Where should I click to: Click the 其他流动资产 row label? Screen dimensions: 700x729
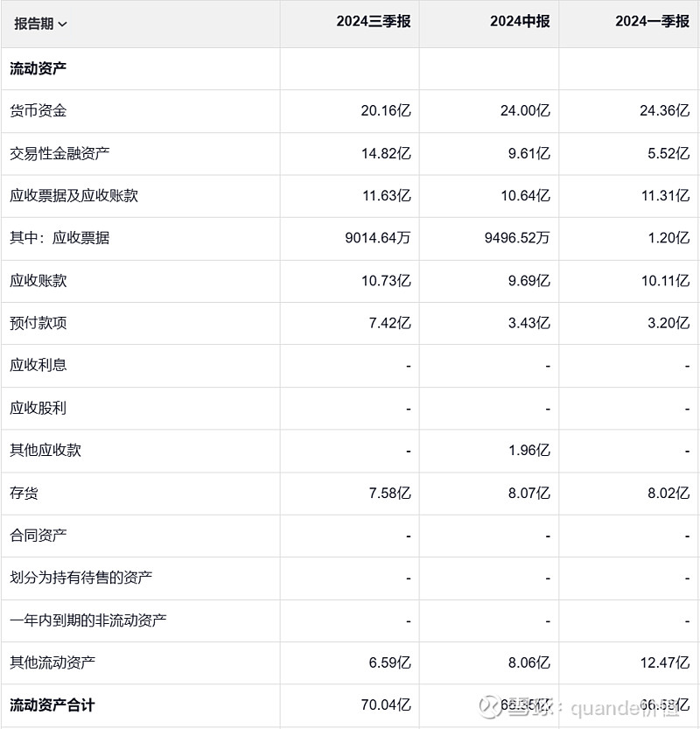point(52,662)
